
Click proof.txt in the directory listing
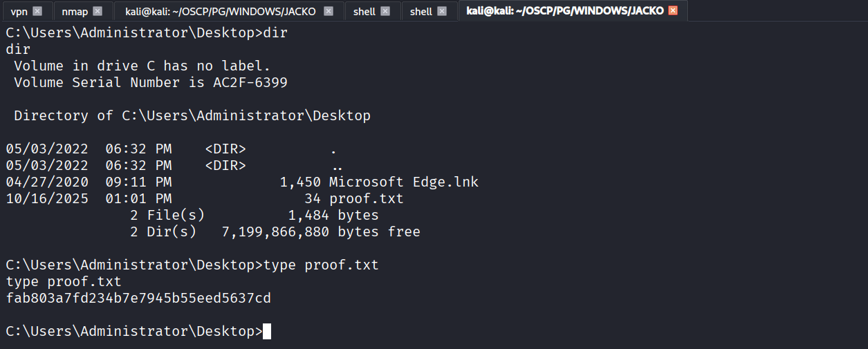coord(366,199)
